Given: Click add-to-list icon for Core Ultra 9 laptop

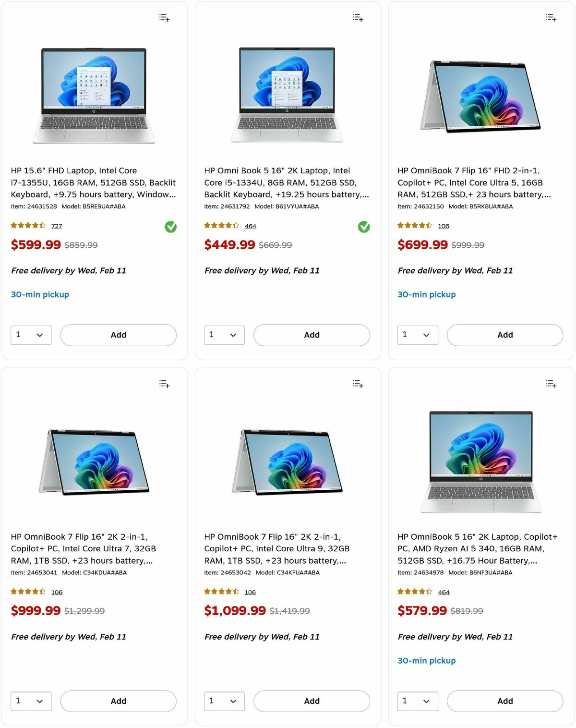Looking at the screenshot, I should coord(358,384).
